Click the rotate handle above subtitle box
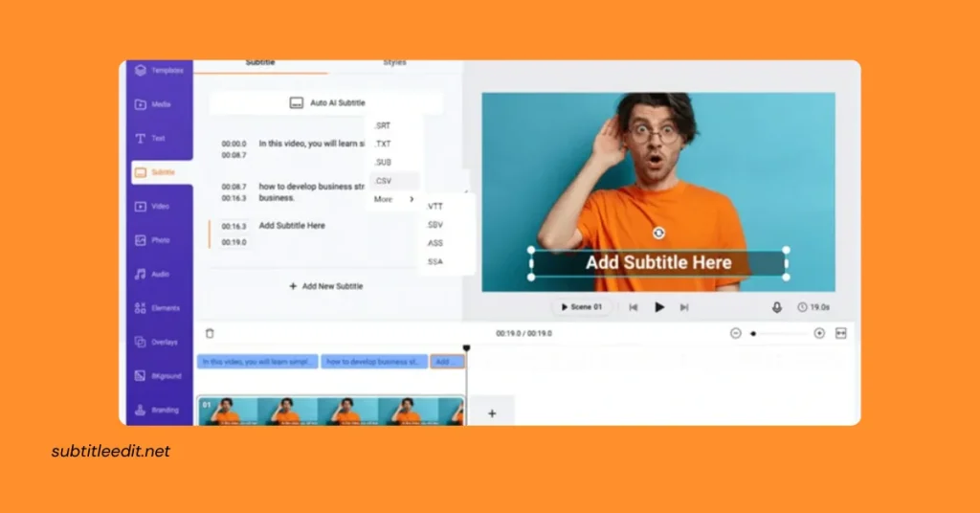This screenshot has width=980, height=513. pos(658,234)
